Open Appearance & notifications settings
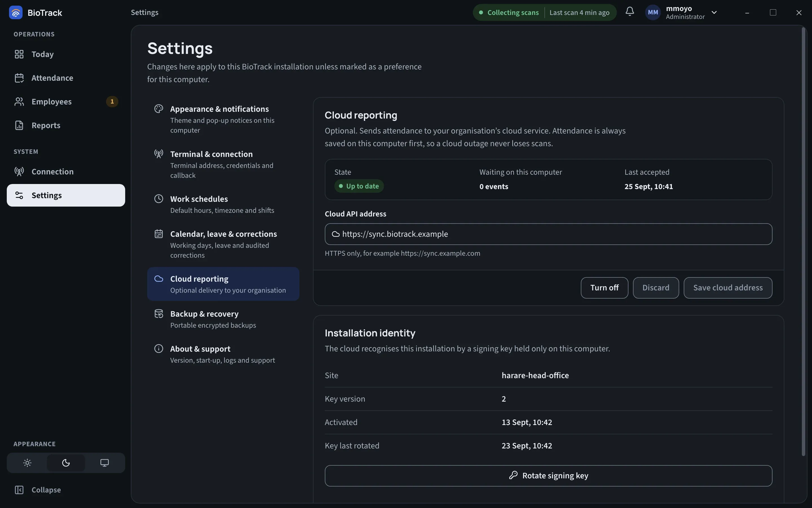This screenshot has height=508, width=812. coord(223,119)
